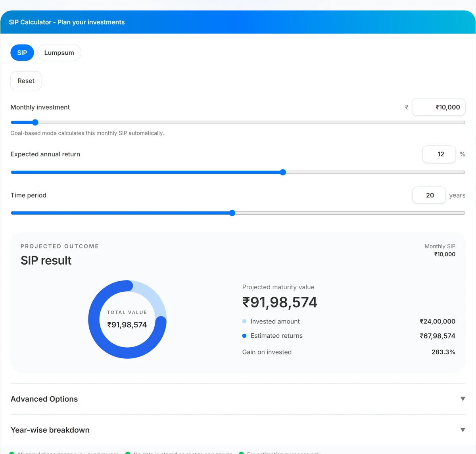This screenshot has width=476, height=454.
Task: Switch to the Lumpsum mode tab
Action: coord(59,53)
